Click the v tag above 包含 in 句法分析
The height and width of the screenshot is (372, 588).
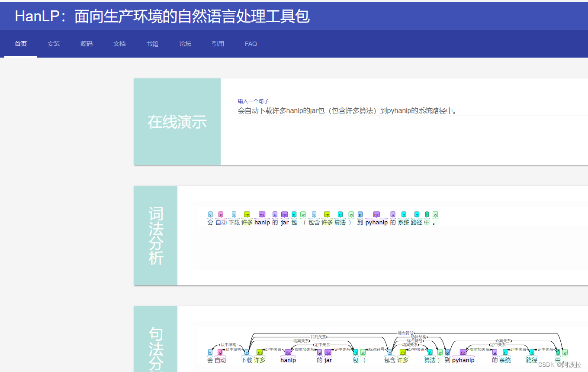click(x=390, y=352)
